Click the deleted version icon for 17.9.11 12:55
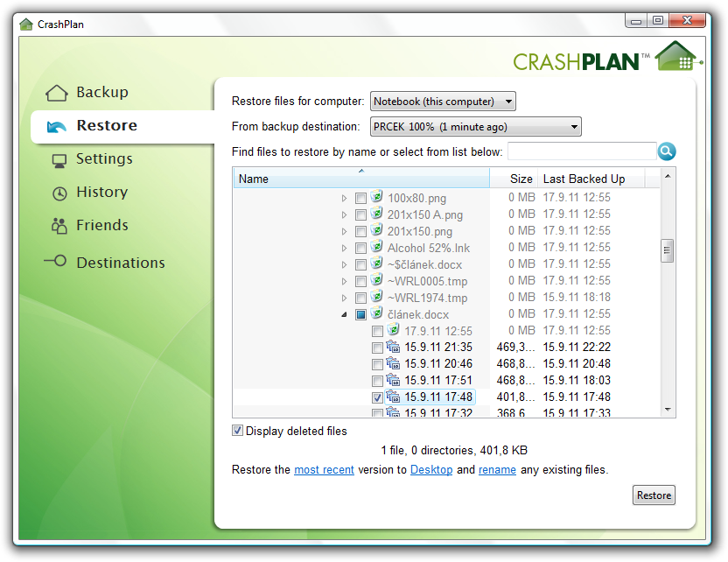The height and width of the screenshot is (562, 728). coord(393,330)
